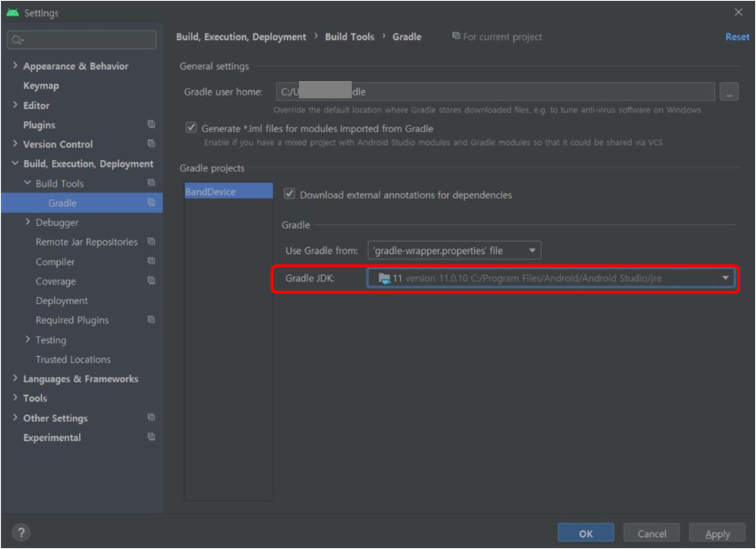Click the project-level icon beside Other Settings
The height and width of the screenshot is (549, 756).
click(x=151, y=418)
